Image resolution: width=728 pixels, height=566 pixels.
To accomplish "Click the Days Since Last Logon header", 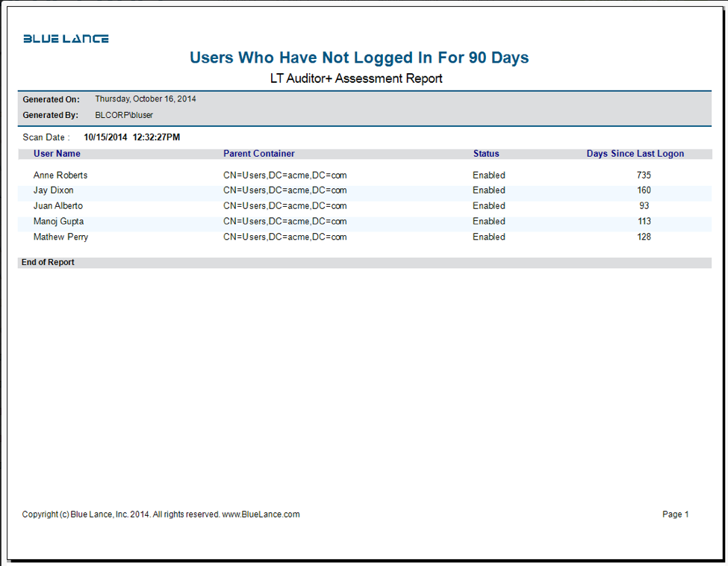I will coord(635,154).
